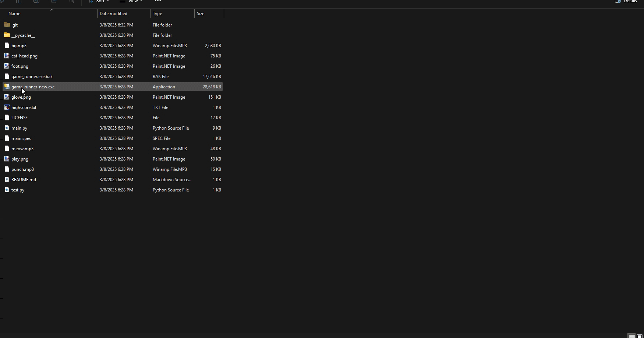This screenshot has height=338, width=644.
Task: Click the foot.png image icon
Action: point(7,66)
